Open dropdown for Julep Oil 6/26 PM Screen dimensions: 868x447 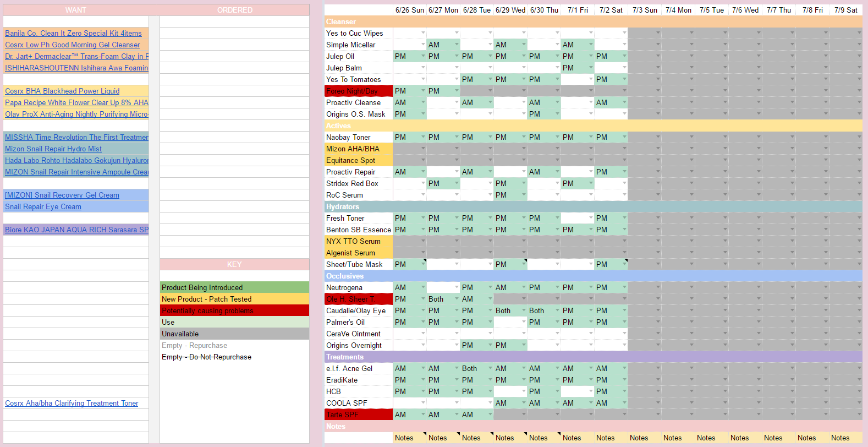coord(424,56)
